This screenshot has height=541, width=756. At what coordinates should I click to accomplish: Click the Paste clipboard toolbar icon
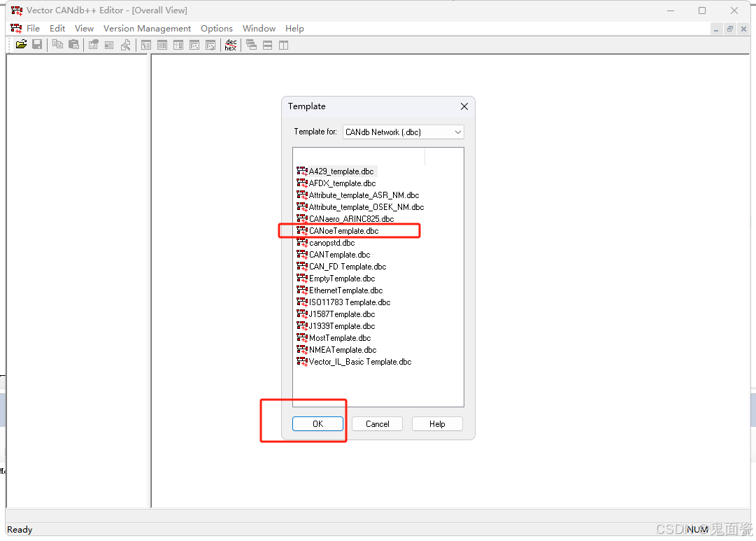pyautogui.click(x=73, y=45)
